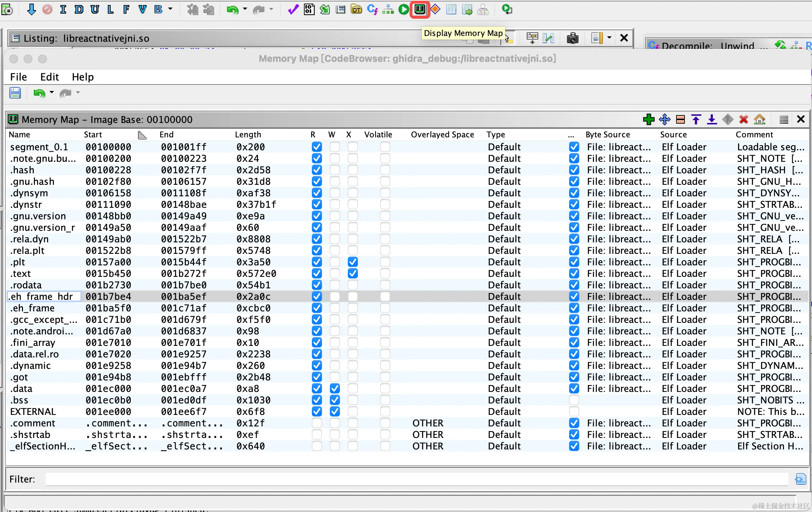Toggle the W checkbox for .data row

click(x=335, y=388)
